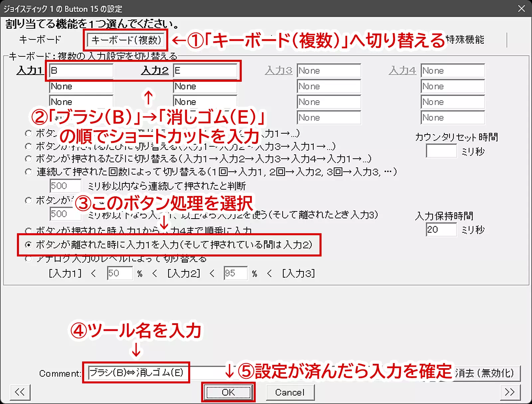Image resolution: width=532 pixels, height=404 pixels.
Task: Click the second None field of 入力3
Action: [329, 86]
